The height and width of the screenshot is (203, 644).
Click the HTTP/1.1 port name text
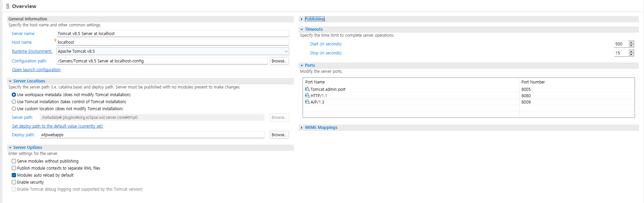pos(319,96)
